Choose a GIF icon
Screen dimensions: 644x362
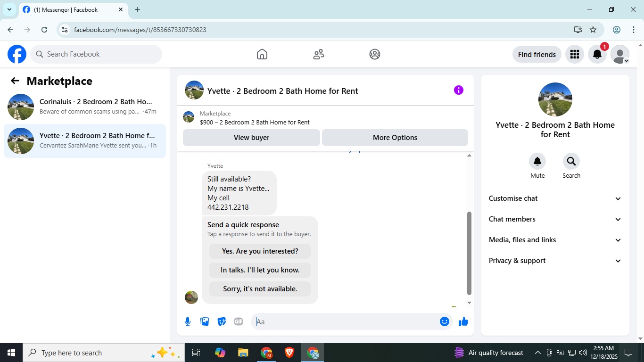(239, 321)
